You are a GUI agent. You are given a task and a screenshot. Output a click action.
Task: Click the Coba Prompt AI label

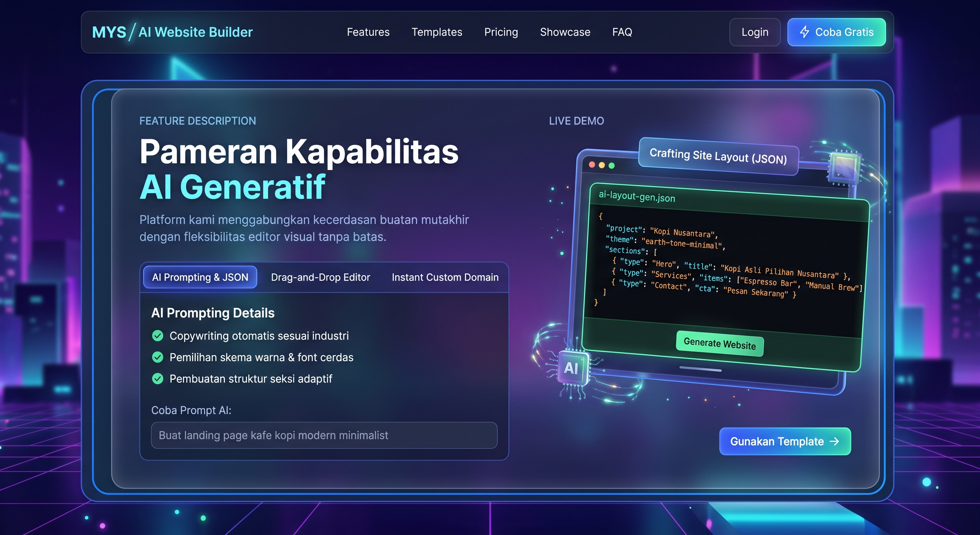191,410
